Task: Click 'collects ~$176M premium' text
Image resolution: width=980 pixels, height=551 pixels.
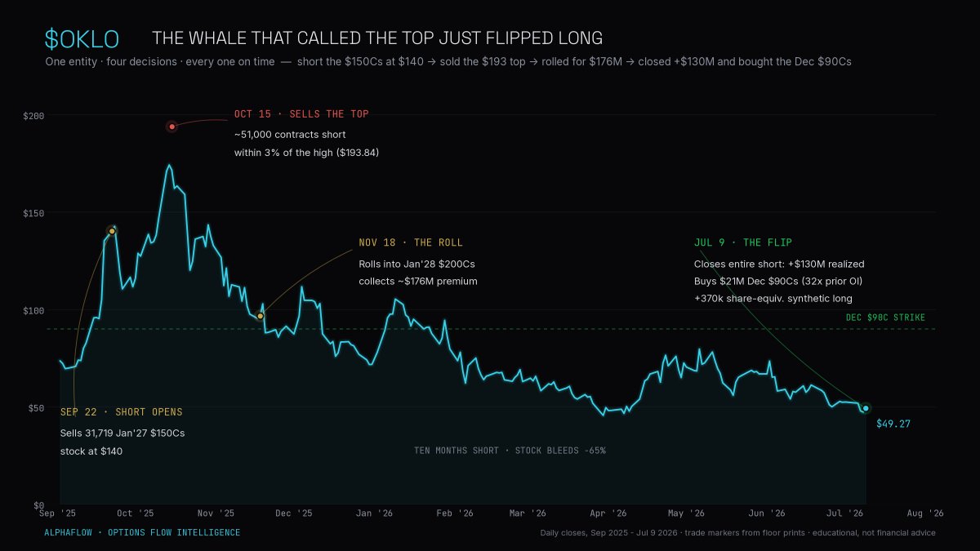Action: click(x=418, y=282)
